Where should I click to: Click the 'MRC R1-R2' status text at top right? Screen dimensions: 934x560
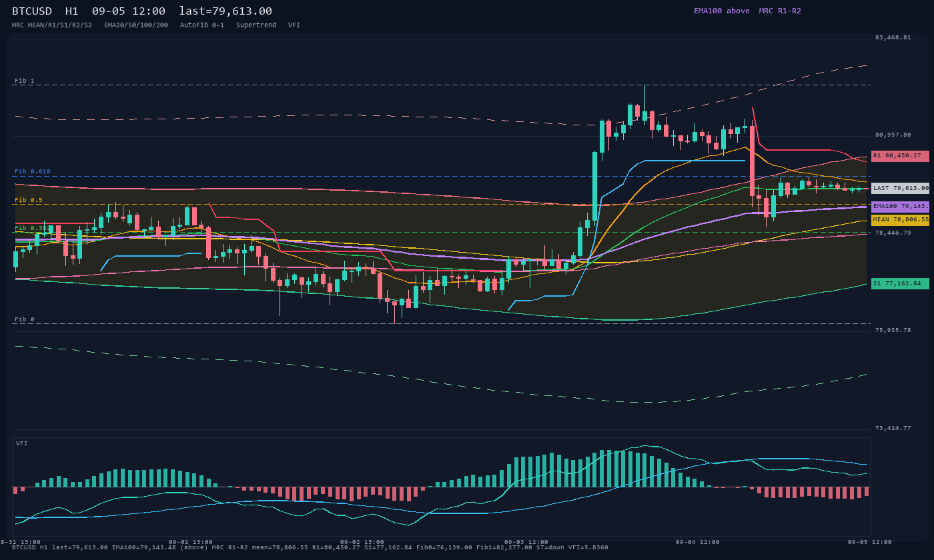click(780, 11)
